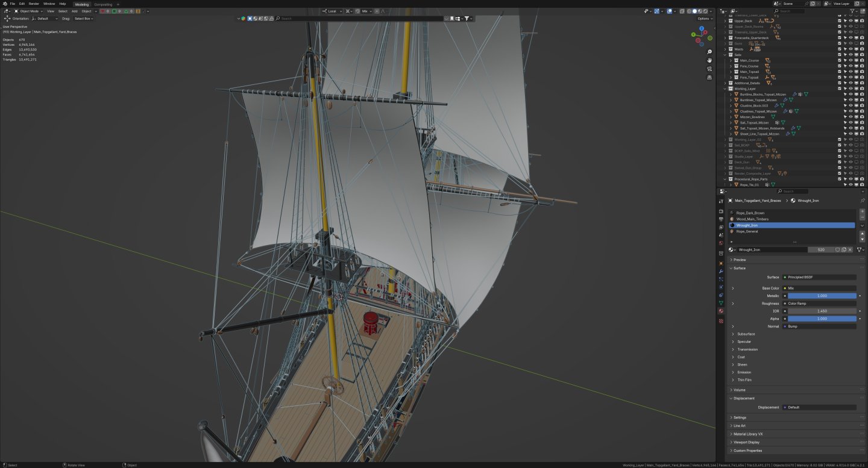
Task: Select the zoom magnifier viewport gizmo
Action: [x=710, y=52]
